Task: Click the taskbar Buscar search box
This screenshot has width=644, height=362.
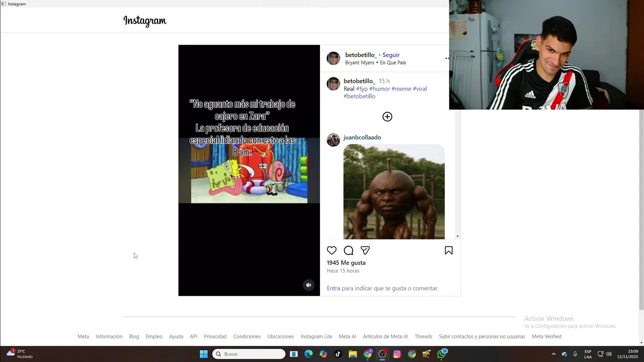Action: click(249, 354)
